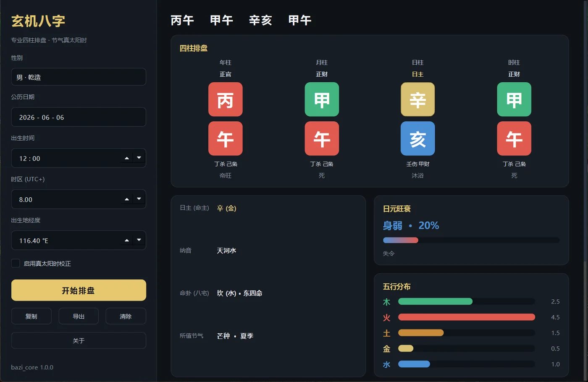Click the 沐浴 label under 日柱
Screen dimensions: 588x382
[x=418, y=175]
